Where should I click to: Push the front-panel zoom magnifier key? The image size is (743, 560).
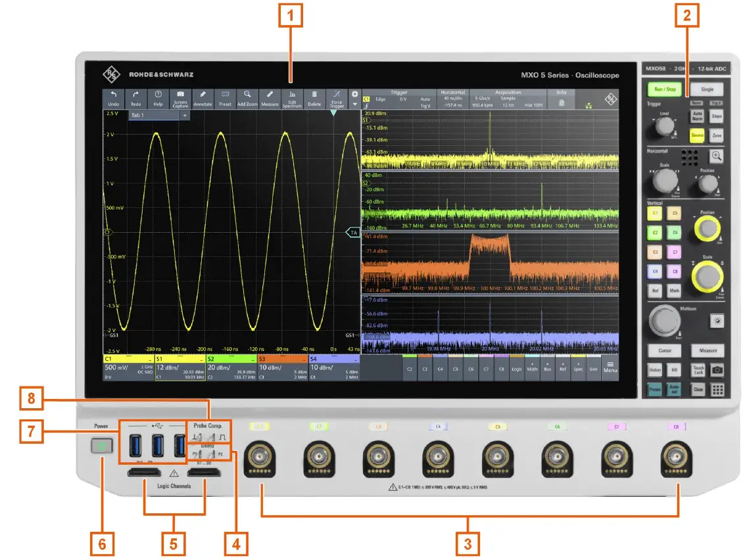click(x=716, y=156)
